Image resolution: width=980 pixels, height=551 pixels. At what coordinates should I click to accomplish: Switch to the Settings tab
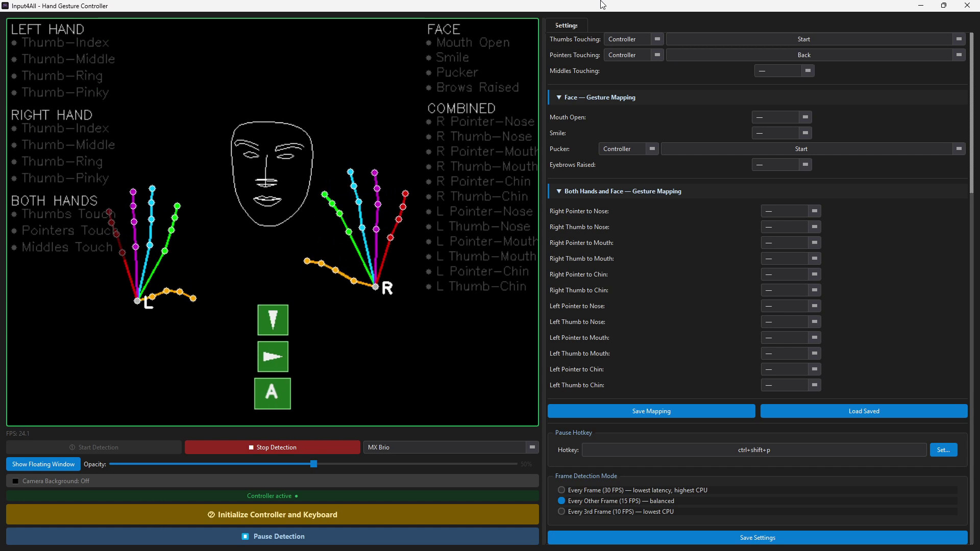coord(566,25)
